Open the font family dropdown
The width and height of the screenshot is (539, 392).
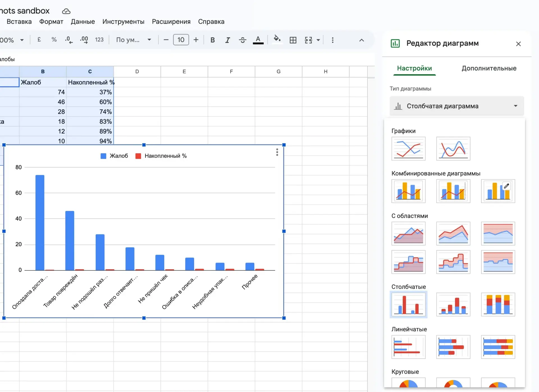pyautogui.click(x=134, y=40)
